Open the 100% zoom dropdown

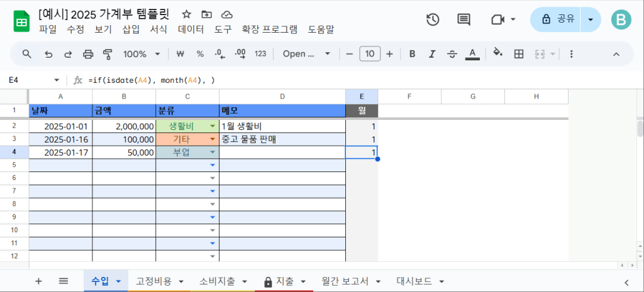click(142, 54)
